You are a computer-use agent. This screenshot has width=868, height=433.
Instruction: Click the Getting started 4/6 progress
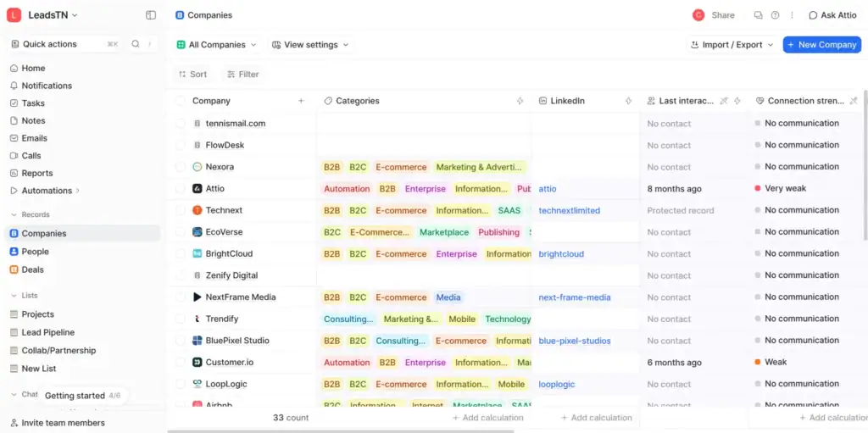pyautogui.click(x=82, y=396)
